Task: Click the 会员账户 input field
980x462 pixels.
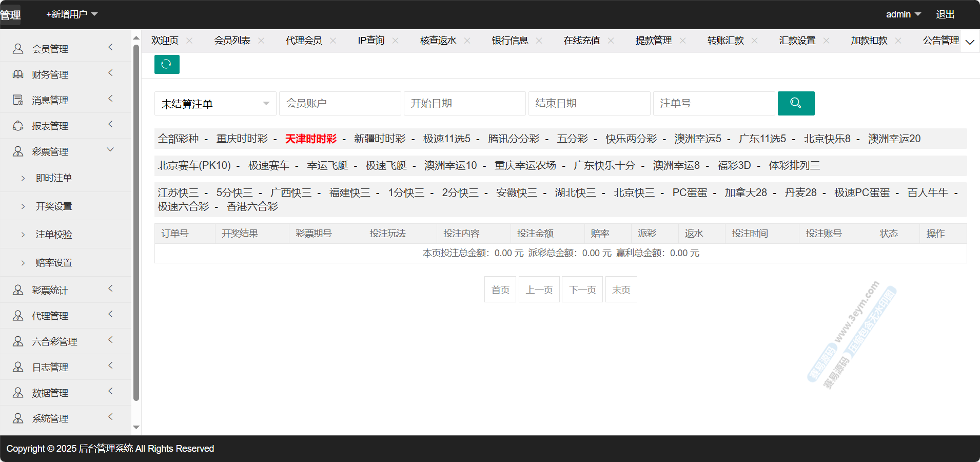Action: pyautogui.click(x=340, y=104)
